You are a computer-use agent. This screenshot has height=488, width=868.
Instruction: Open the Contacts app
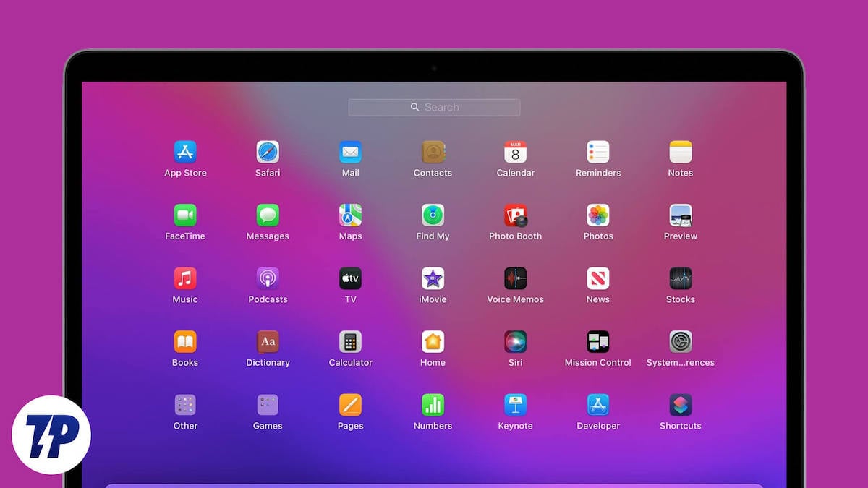(433, 152)
